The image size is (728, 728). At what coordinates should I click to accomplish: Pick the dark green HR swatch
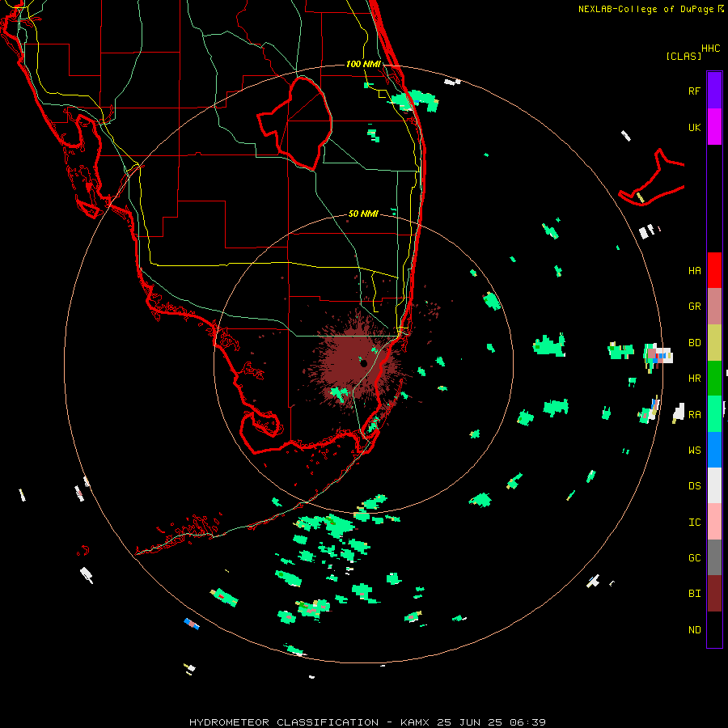coord(714,378)
